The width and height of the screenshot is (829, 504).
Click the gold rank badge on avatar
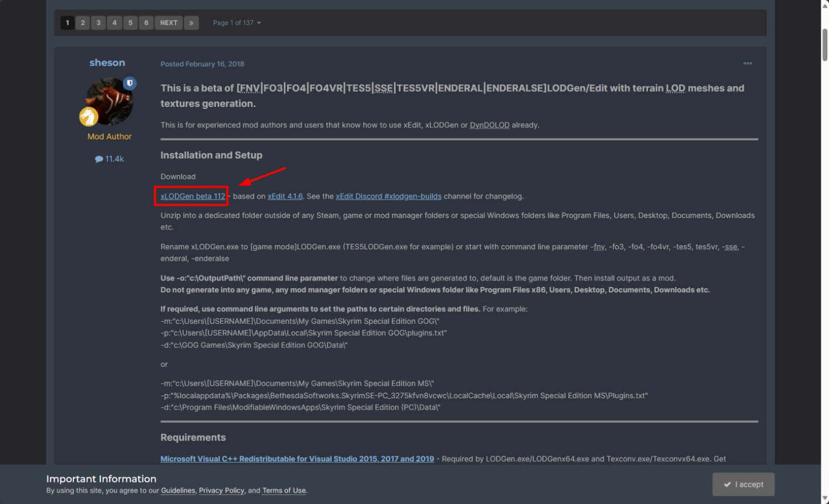click(x=89, y=116)
